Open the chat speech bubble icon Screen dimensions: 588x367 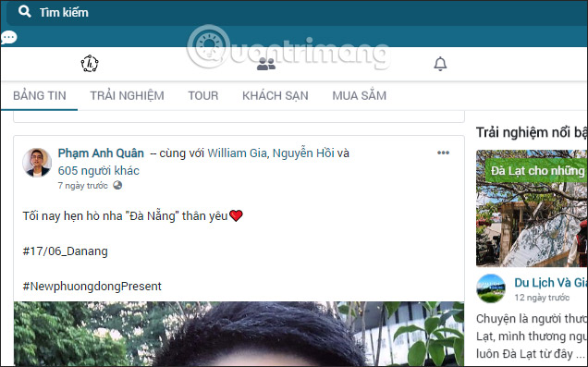coord(8,38)
